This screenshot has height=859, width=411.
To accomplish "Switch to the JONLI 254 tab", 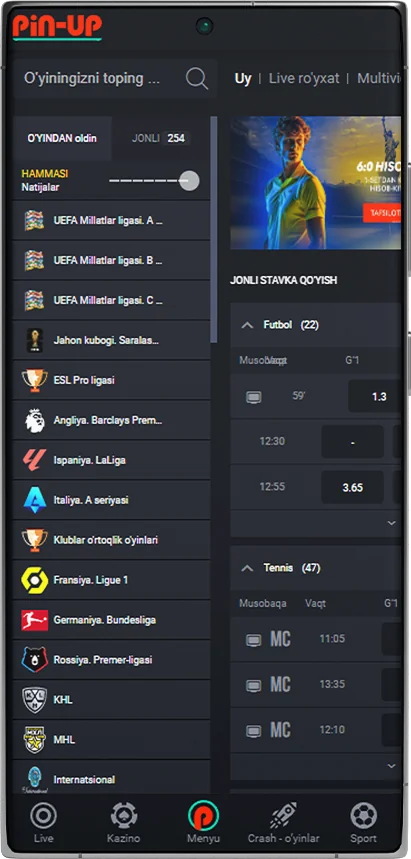I will coord(159,138).
